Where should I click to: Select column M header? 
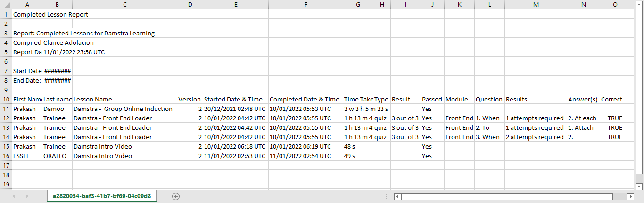pyautogui.click(x=536, y=4)
